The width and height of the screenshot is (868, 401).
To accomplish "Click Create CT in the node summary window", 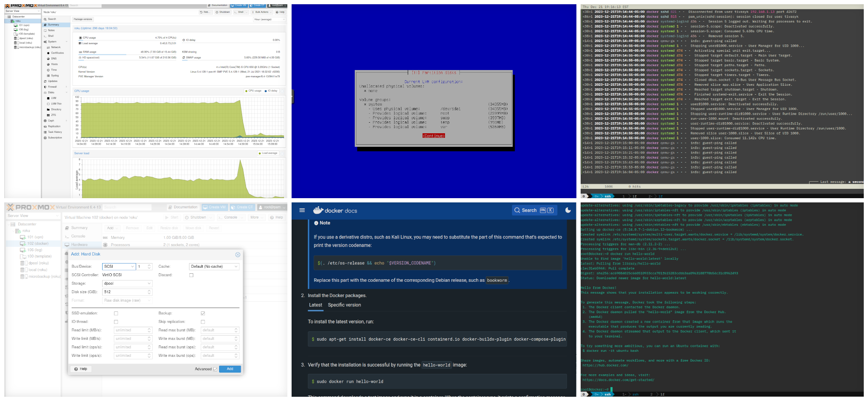I will click(257, 6).
